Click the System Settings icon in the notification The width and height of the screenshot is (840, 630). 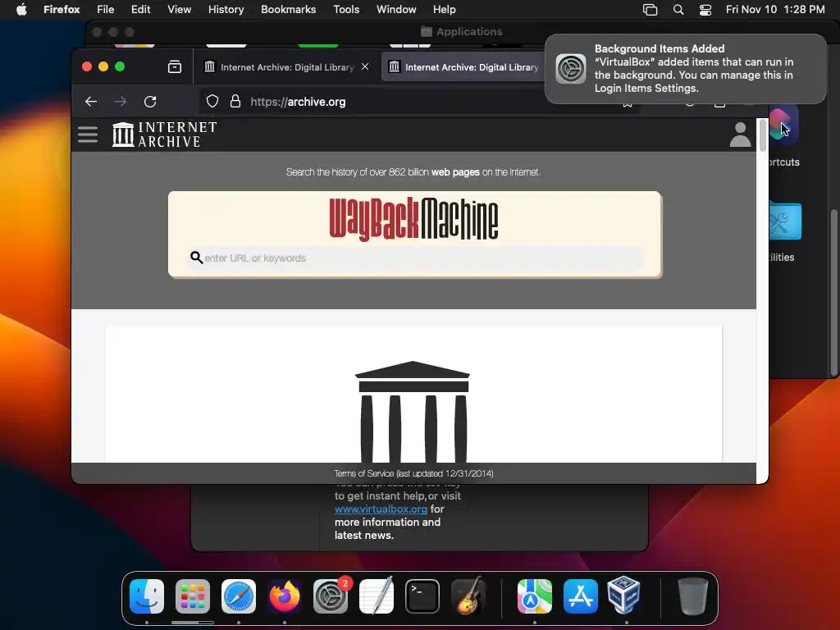click(571, 69)
